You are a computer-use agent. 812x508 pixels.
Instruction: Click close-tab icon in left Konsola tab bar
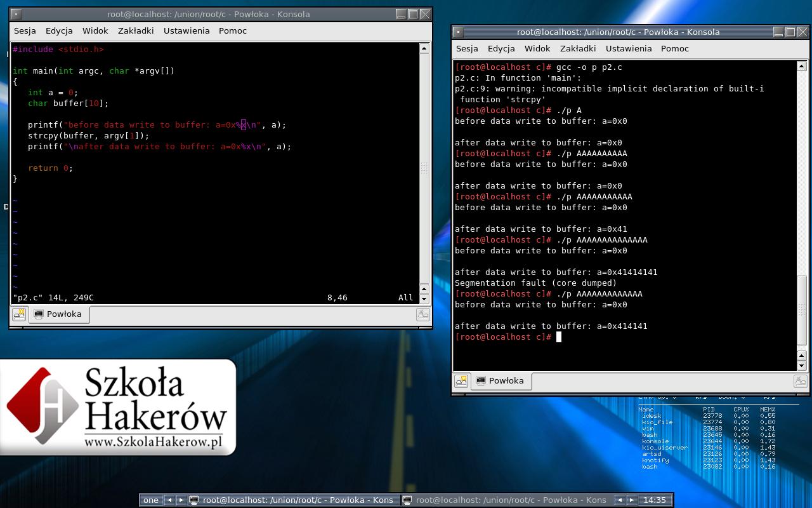pyautogui.click(x=422, y=314)
